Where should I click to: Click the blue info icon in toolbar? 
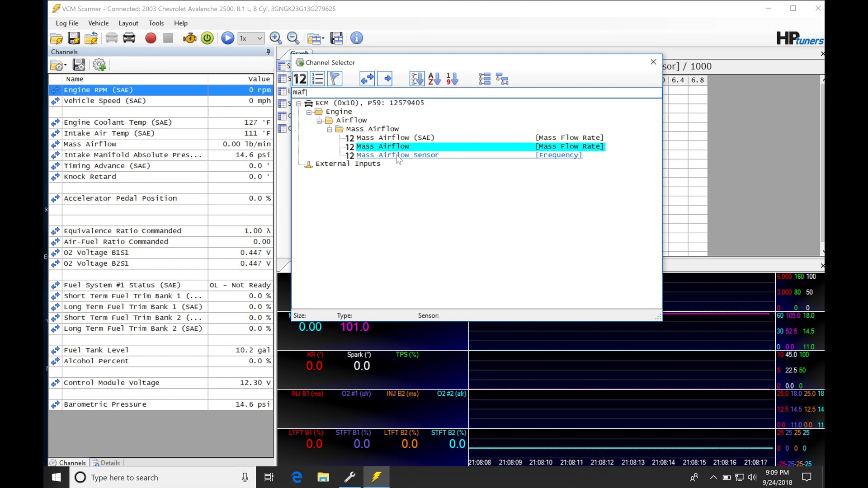(x=357, y=38)
